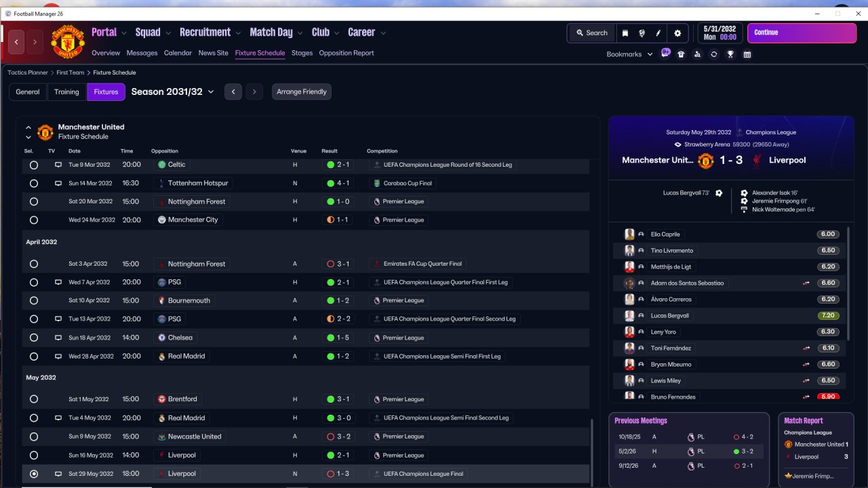This screenshot has height=488, width=868.
Task: Click the TV icon for the Celtic fixture
Action: pos(58,165)
